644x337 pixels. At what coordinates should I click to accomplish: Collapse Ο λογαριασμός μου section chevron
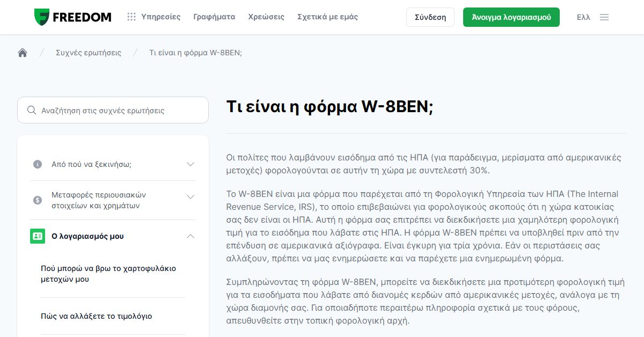point(191,236)
